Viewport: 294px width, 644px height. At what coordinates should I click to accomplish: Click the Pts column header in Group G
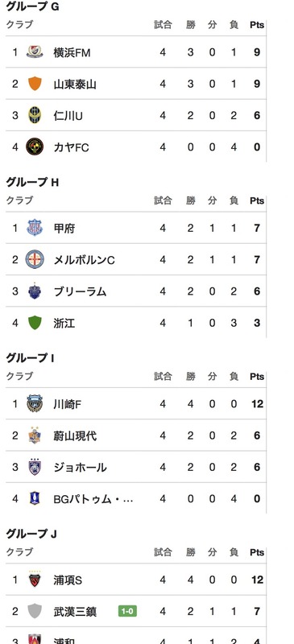(x=257, y=25)
